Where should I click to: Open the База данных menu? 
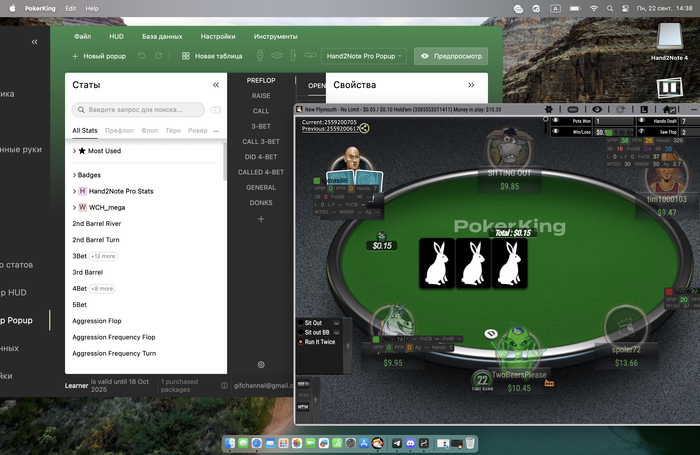point(162,37)
